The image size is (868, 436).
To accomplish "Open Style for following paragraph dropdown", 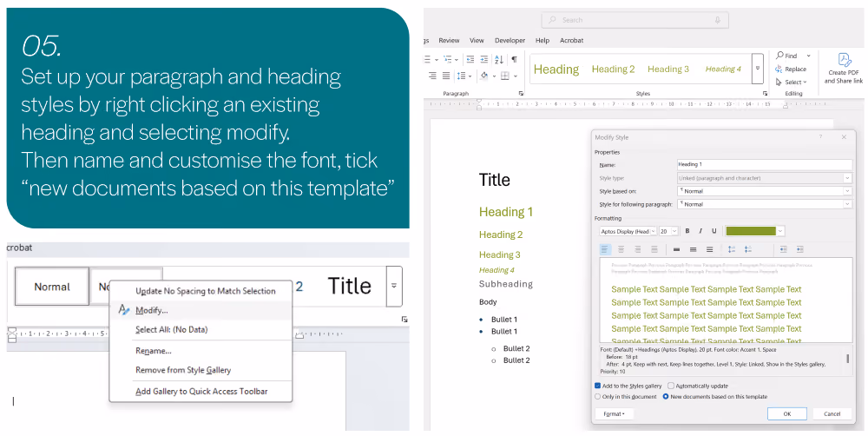I will [847, 204].
